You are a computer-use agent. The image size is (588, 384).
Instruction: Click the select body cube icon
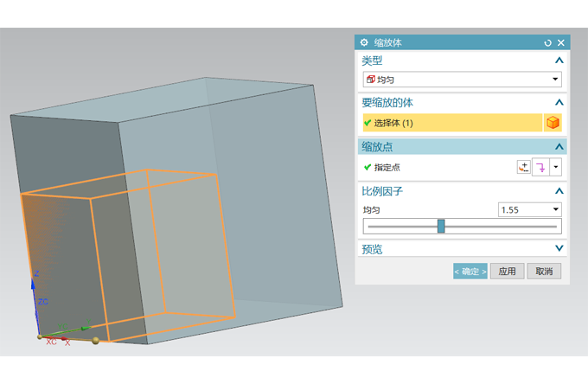[553, 123]
